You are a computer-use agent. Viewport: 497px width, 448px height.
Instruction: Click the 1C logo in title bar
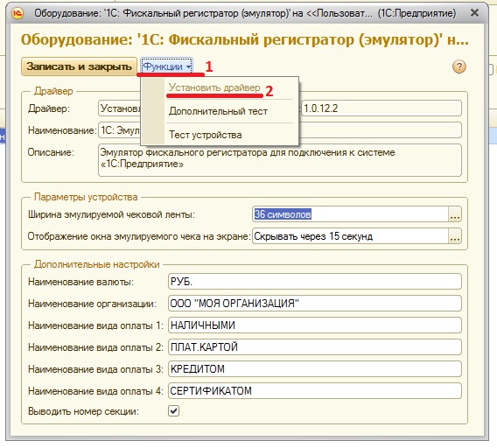click(x=17, y=13)
